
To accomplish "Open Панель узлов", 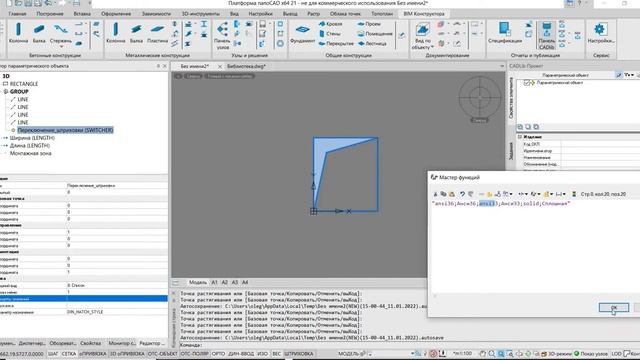I will click(x=222, y=36).
